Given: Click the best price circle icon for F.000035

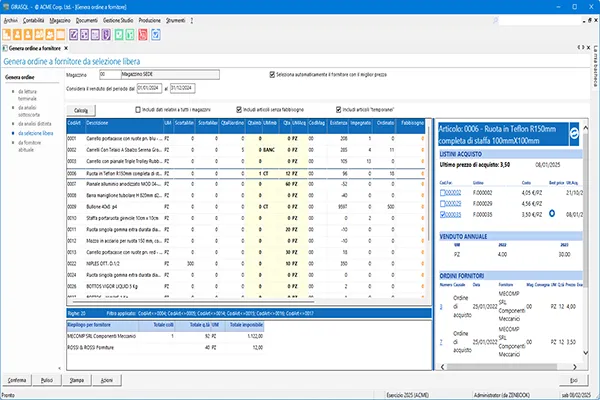Looking at the screenshot, I should pyautogui.click(x=552, y=213).
